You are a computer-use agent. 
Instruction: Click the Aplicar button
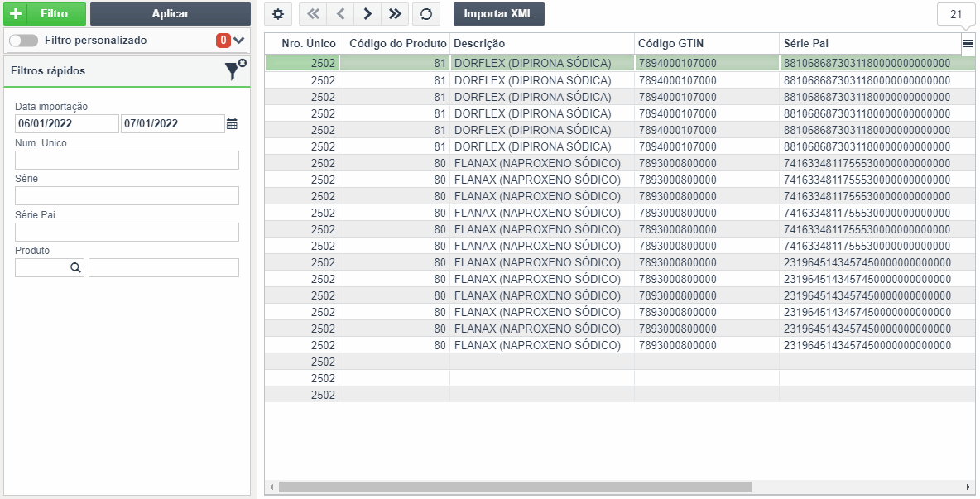tap(170, 14)
